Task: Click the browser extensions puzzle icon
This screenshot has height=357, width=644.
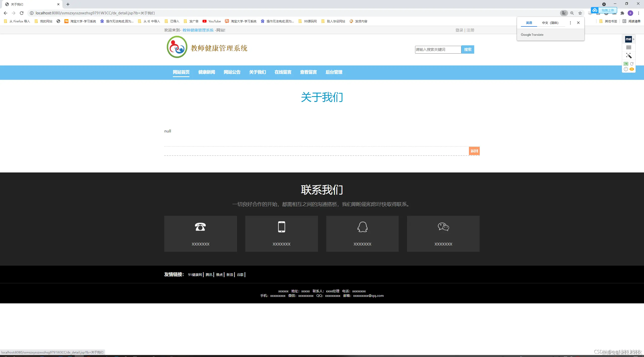Action: coord(622,13)
